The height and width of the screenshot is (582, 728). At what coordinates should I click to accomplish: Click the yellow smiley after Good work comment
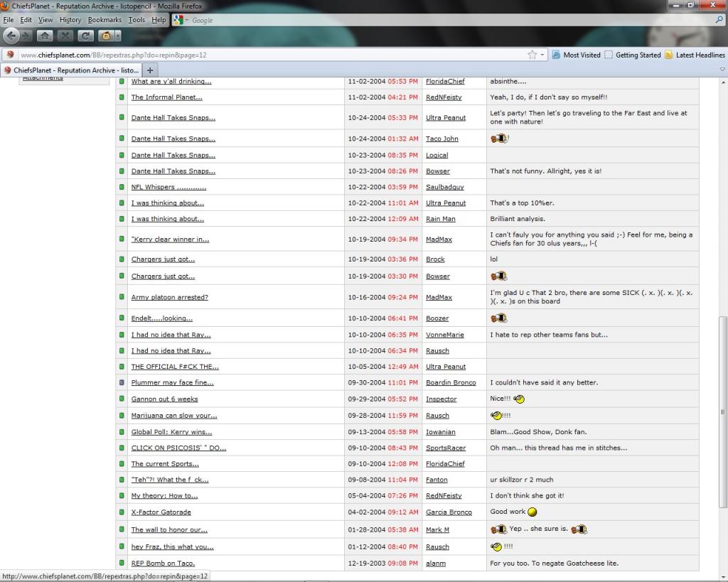pyautogui.click(x=532, y=512)
